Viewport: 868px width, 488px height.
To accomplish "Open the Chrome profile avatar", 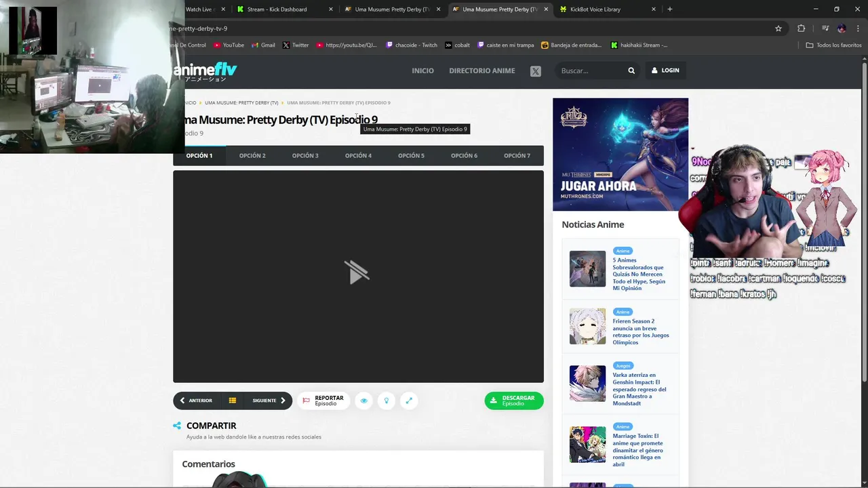I will point(842,28).
